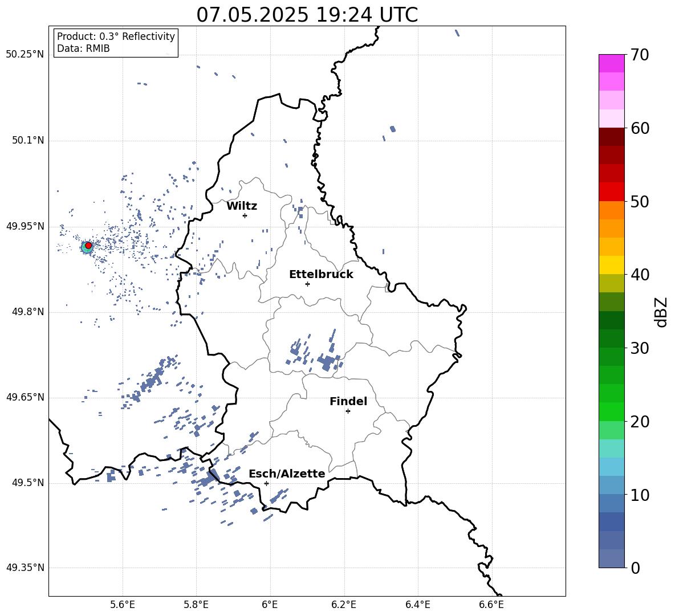
Task: Click the Esch/Alzette station cross marker
Action: (266, 483)
